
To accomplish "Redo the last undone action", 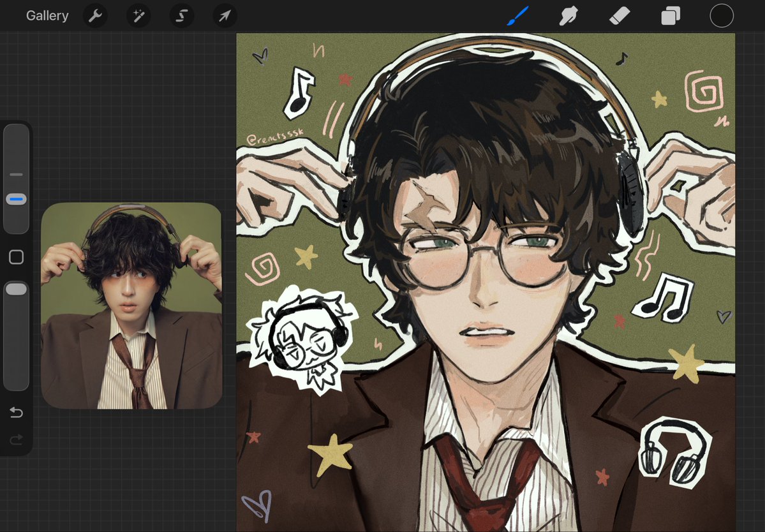I will pyautogui.click(x=16, y=440).
